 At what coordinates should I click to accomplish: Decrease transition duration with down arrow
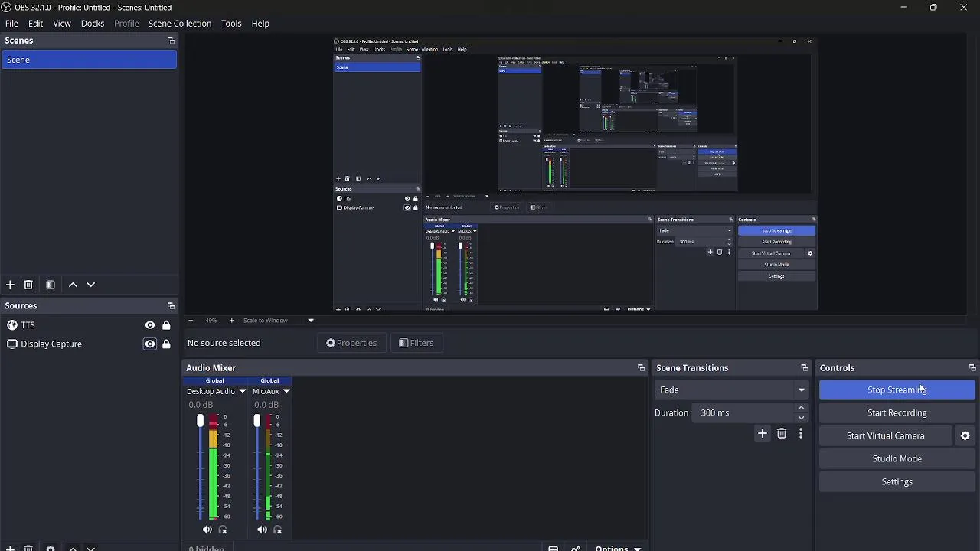[x=801, y=418]
